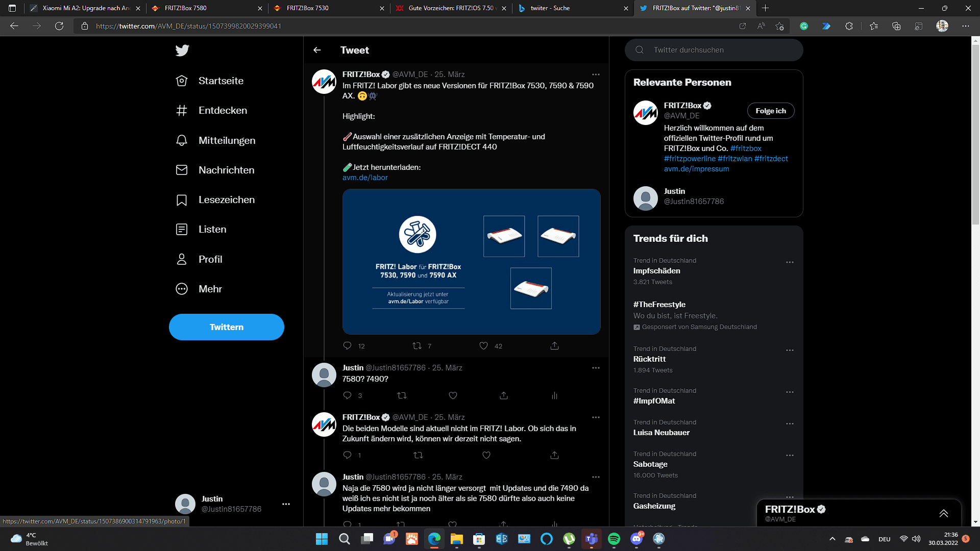Open Startseite home icon
Image resolution: width=980 pixels, height=551 pixels.
click(182, 81)
